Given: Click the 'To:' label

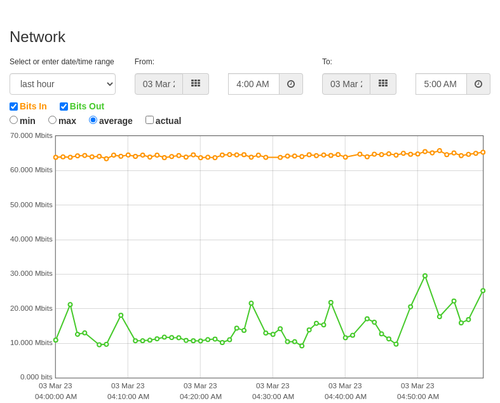Looking at the screenshot, I should tap(327, 62).
